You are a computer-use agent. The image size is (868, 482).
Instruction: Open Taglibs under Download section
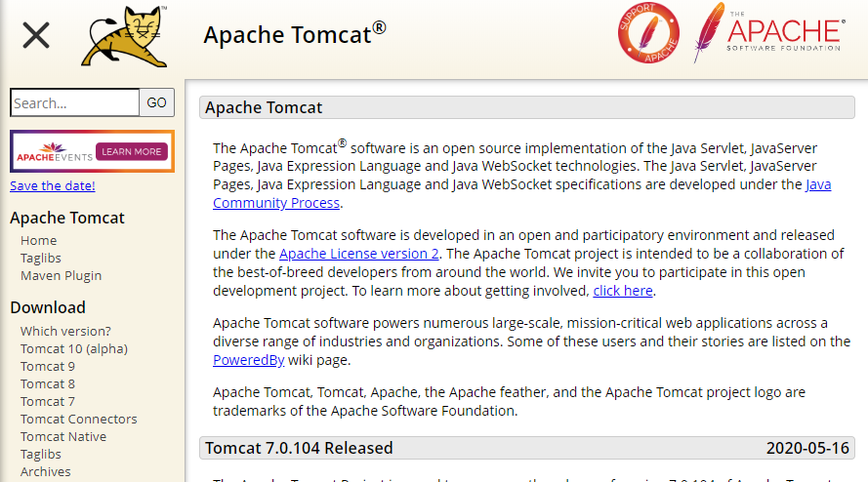click(x=41, y=455)
